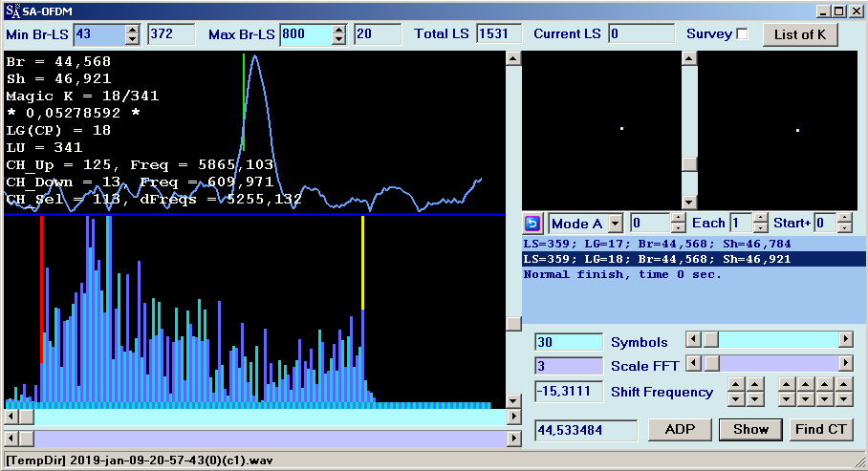Viewport: 868px width, 471px height.
Task: Click the right constellation display
Action: tap(777, 130)
